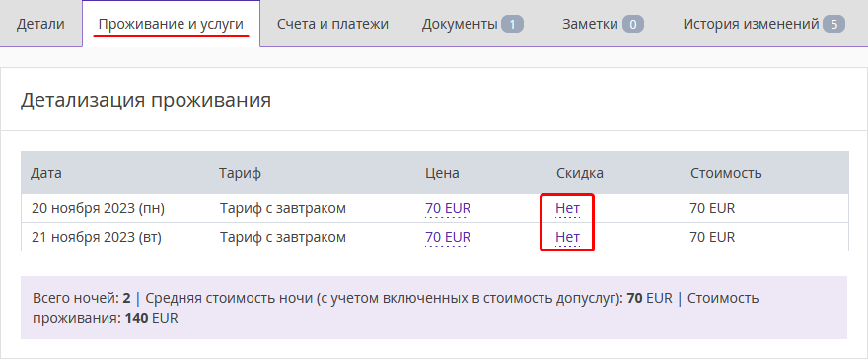Viewport: 868px width, 359px height.
Task: Click the Стоимость value 70 EUR for 21 ноября
Action: 712,238
